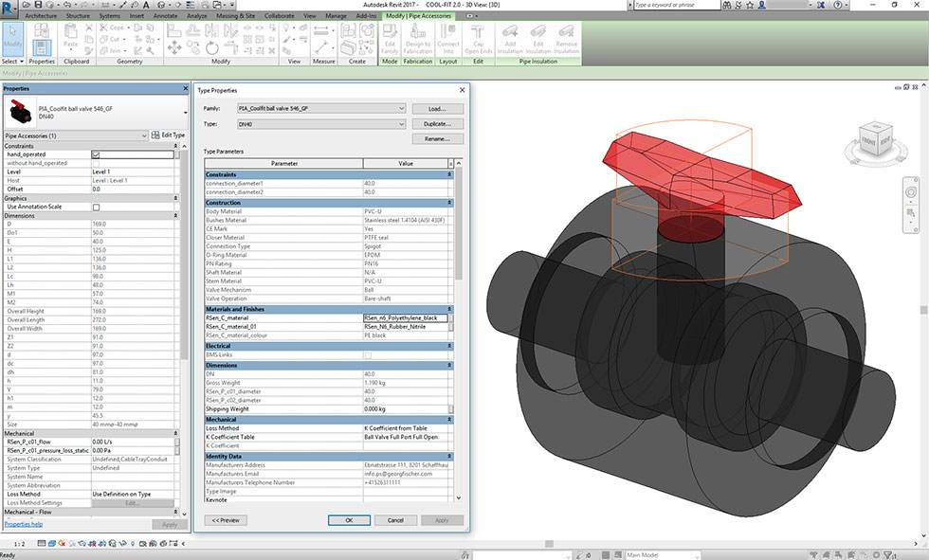Switch to the Collaborate ribbon tab

pyautogui.click(x=279, y=16)
